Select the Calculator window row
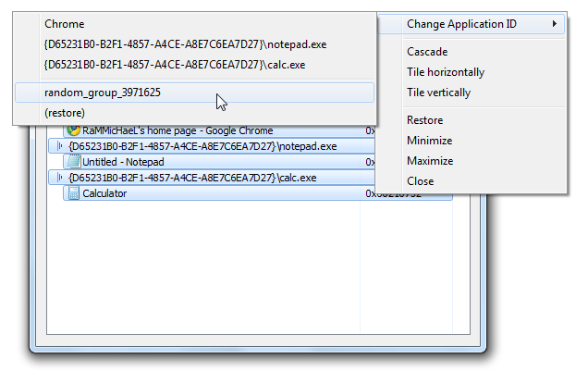 click(x=258, y=193)
